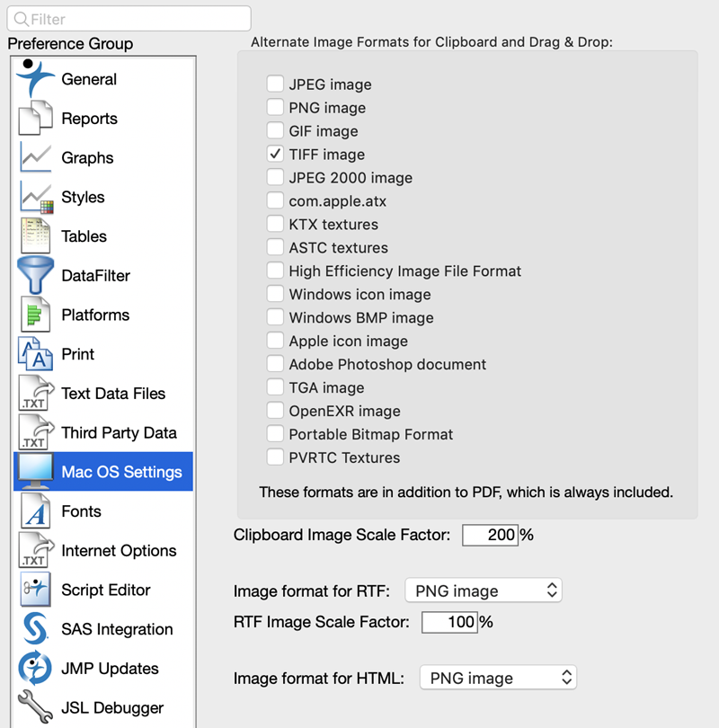Click the Graphs line chart icon
Screen dimensions: 719x728
pos(35,157)
